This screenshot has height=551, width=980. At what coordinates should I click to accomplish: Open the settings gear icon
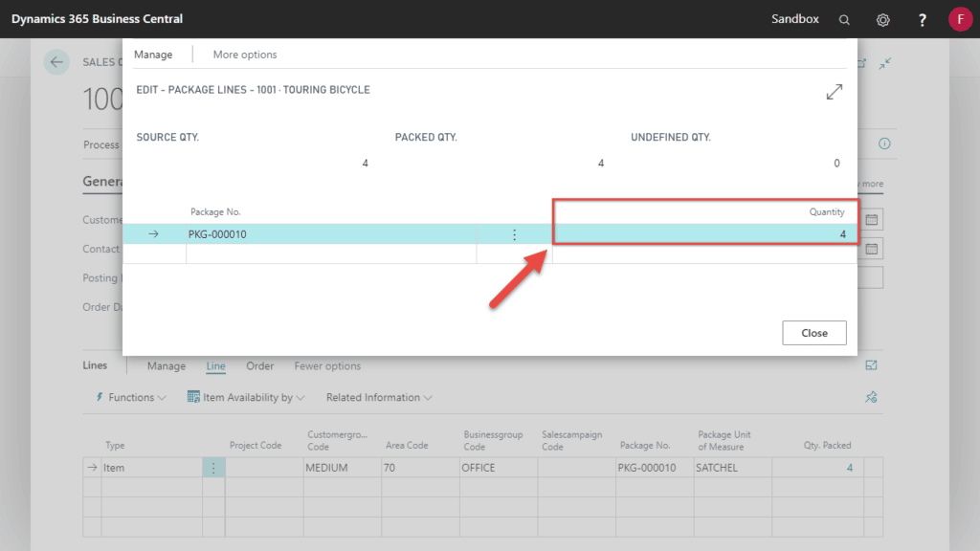pos(883,19)
